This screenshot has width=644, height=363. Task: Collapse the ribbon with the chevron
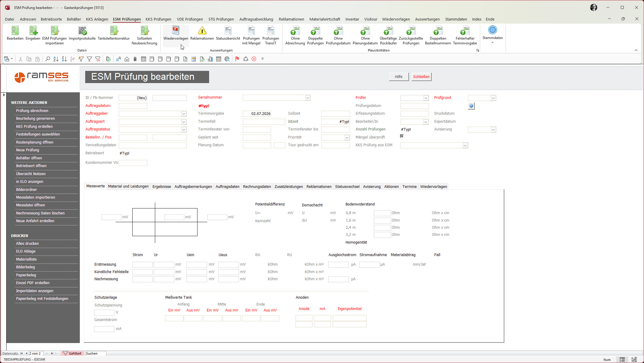click(x=636, y=50)
